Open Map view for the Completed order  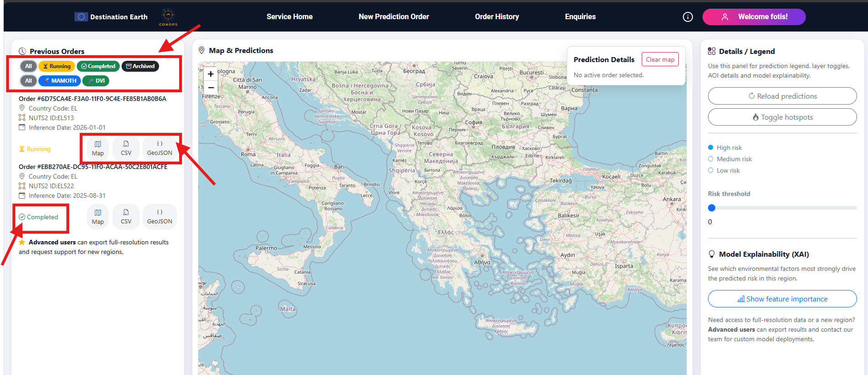pos(98,217)
